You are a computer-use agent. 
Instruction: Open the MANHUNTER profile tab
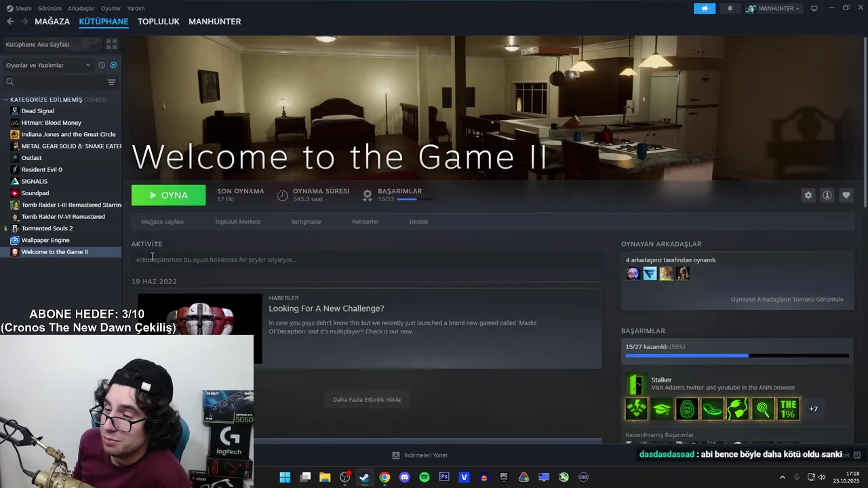pyautogui.click(x=215, y=22)
